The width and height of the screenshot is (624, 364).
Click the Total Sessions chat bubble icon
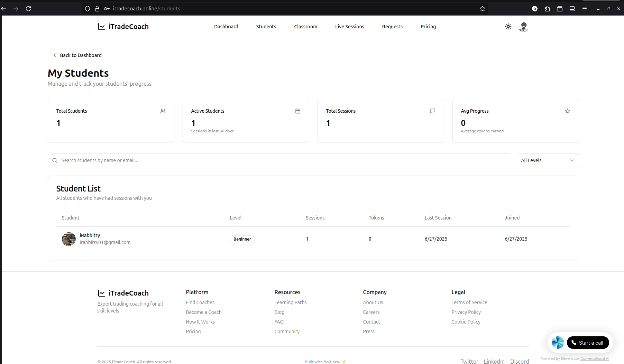[x=433, y=111]
